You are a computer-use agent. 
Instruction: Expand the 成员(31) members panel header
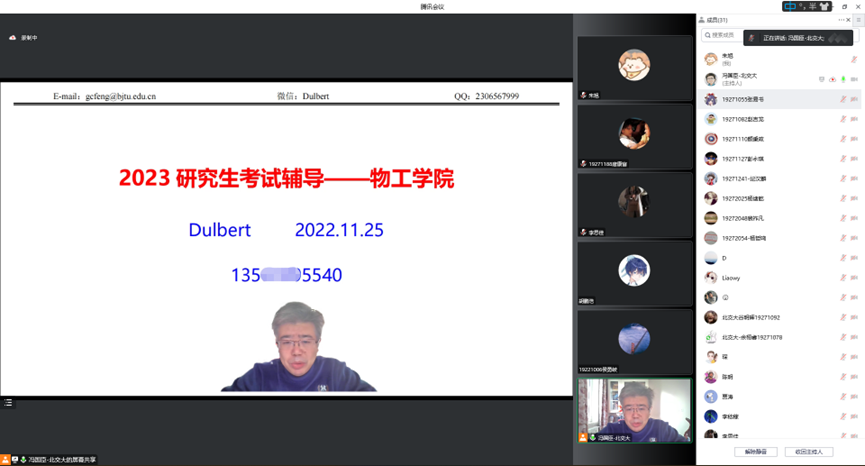(x=717, y=20)
